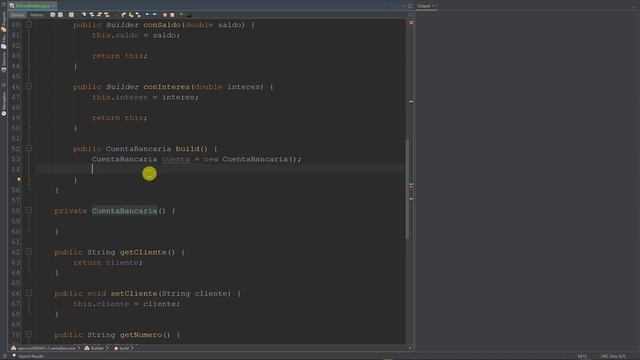Collapse getCliente fold at line 62
The image size is (640, 360).
[29, 252]
